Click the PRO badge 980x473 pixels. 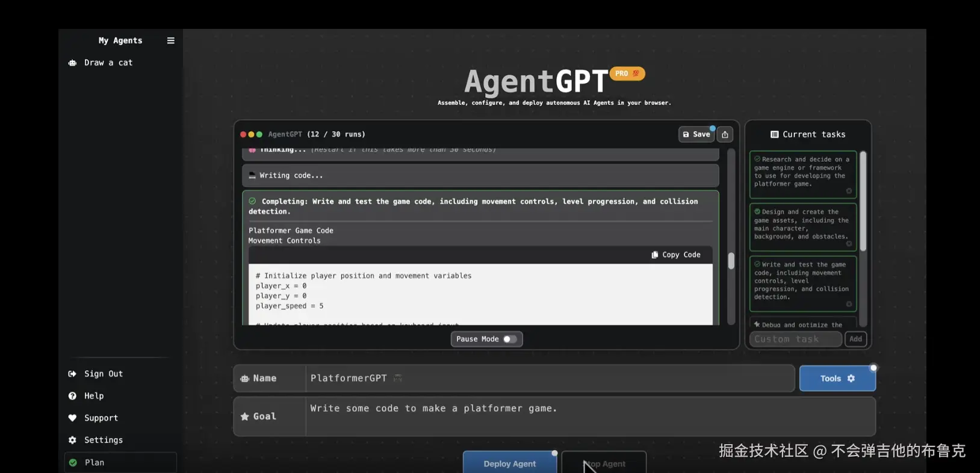(x=627, y=73)
